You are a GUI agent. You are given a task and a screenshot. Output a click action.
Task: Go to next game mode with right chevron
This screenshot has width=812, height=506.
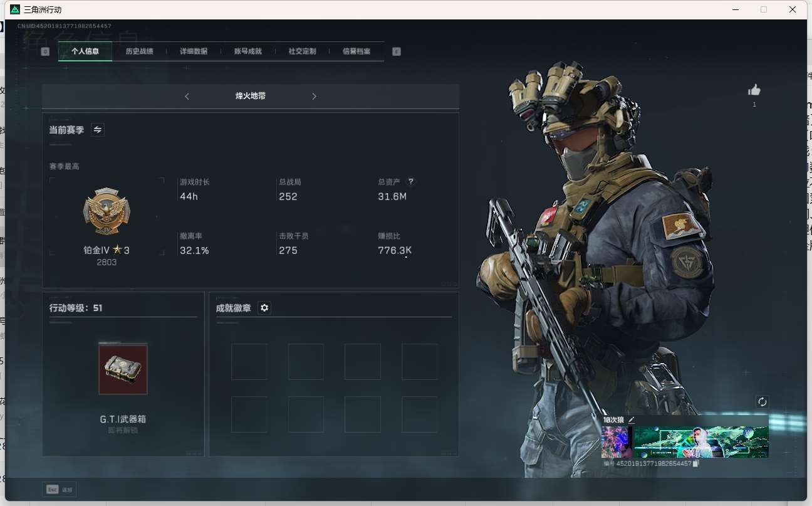pyautogui.click(x=314, y=97)
